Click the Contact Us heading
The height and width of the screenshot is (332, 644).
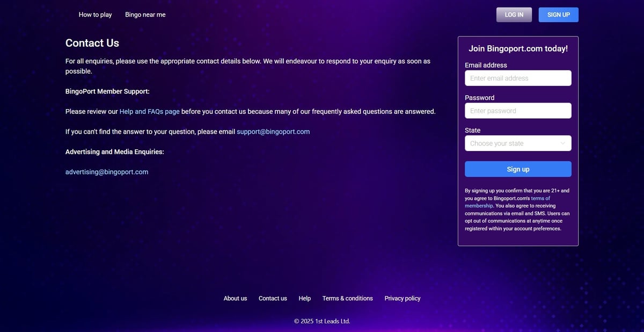pos(92,43)
